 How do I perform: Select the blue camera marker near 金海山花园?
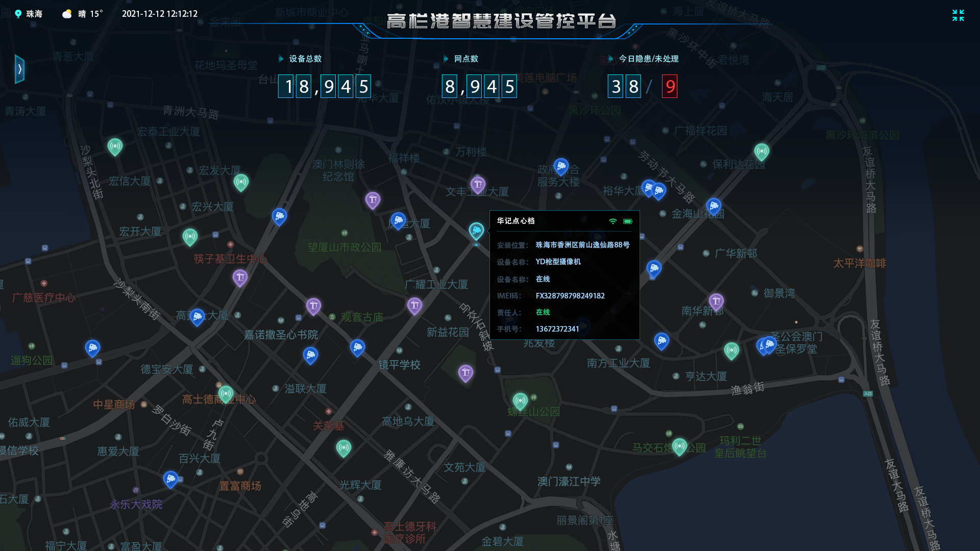point(714,207)
